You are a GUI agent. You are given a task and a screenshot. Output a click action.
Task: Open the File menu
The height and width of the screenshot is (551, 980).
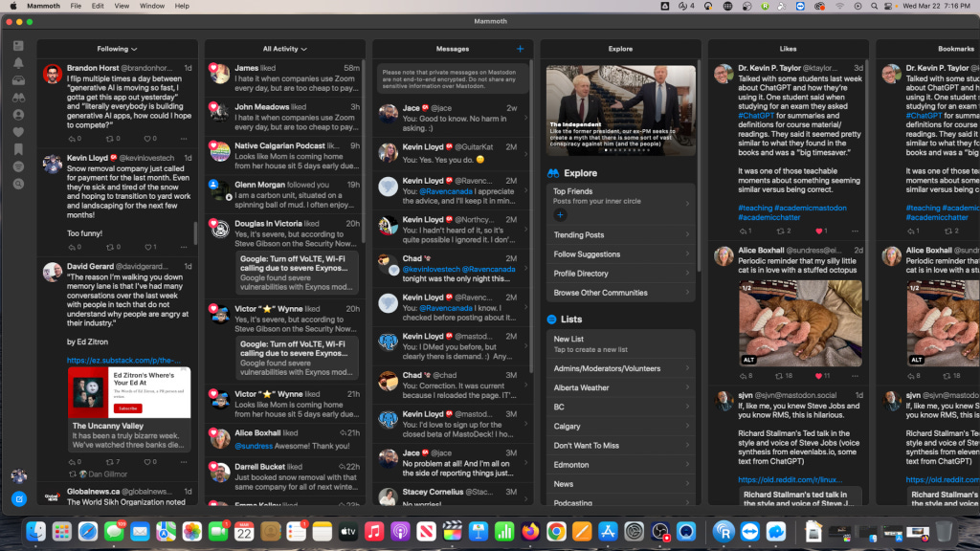tap(76, 6)
